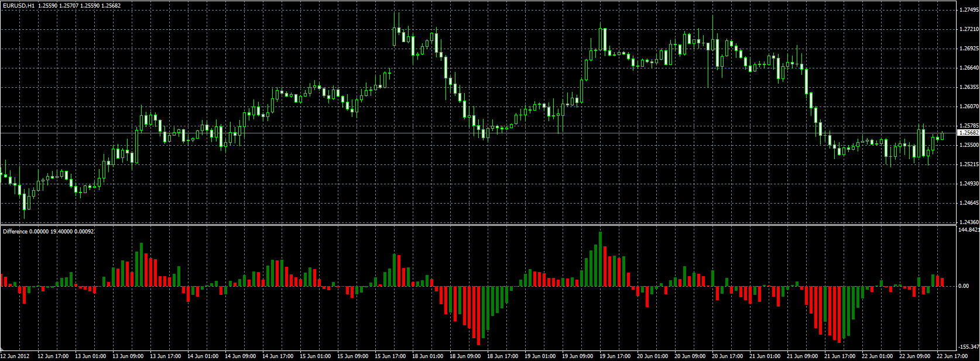The image size is (980, 361).
Task: Click the EURUSD,H1 chart title text
Action: [x=19, y=5]
